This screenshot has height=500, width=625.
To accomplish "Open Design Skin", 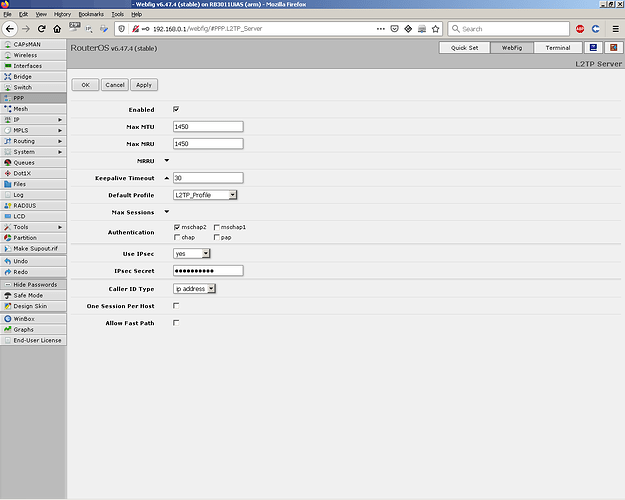I will [33, 306].
